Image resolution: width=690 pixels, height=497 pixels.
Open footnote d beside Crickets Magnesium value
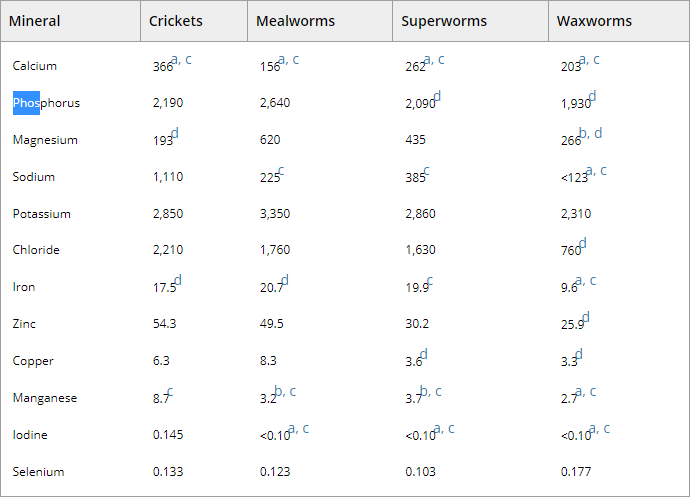click(x=175, y=133)
